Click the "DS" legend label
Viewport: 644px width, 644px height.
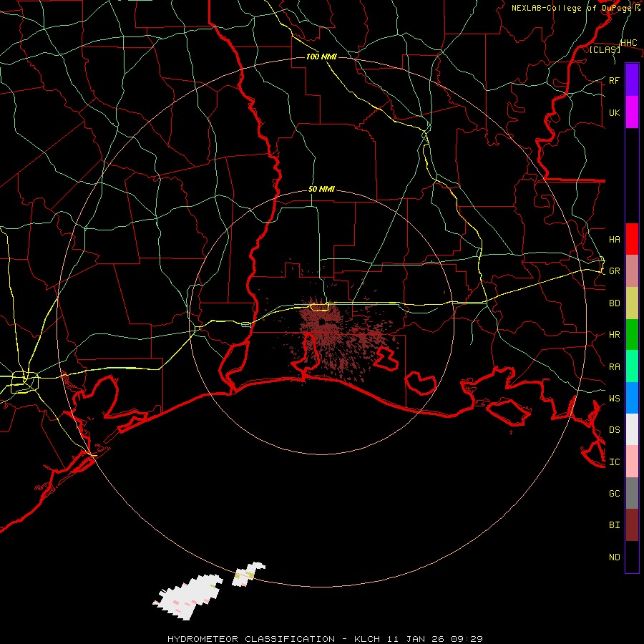[x=614, y=429]
